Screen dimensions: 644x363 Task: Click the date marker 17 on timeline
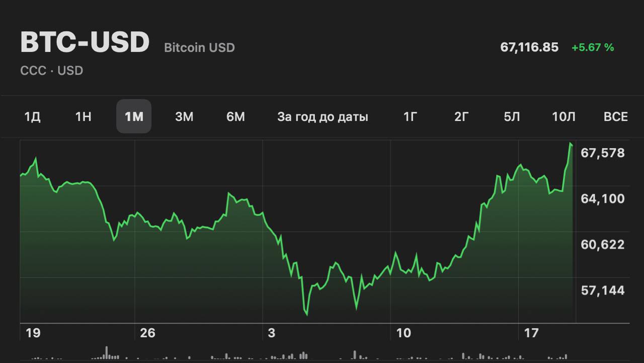coord(531,333)
